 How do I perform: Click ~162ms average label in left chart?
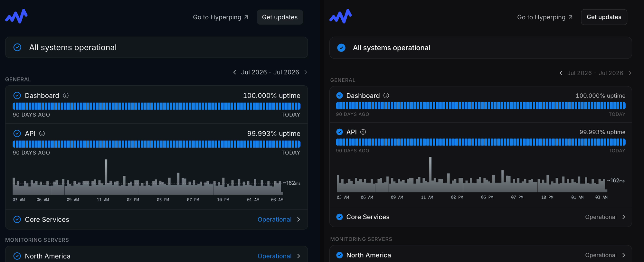[292, 183]
